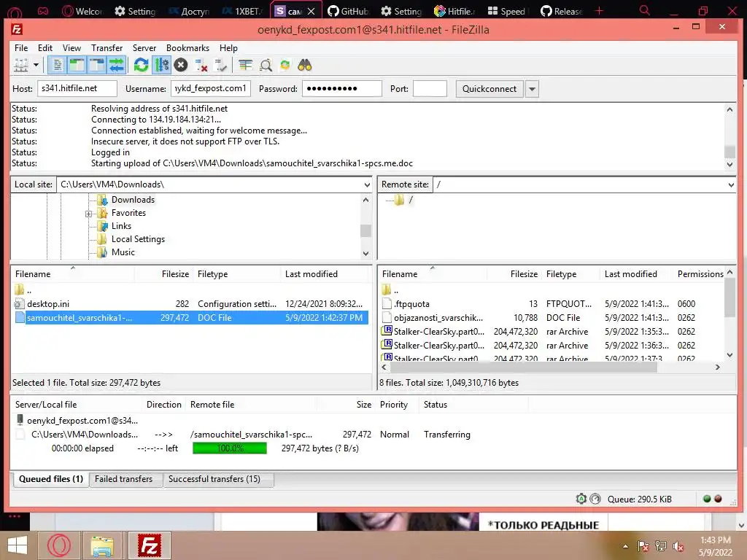The image size is (747, 560).
Task: Toggle directory comparison
Action: (266, 65)
